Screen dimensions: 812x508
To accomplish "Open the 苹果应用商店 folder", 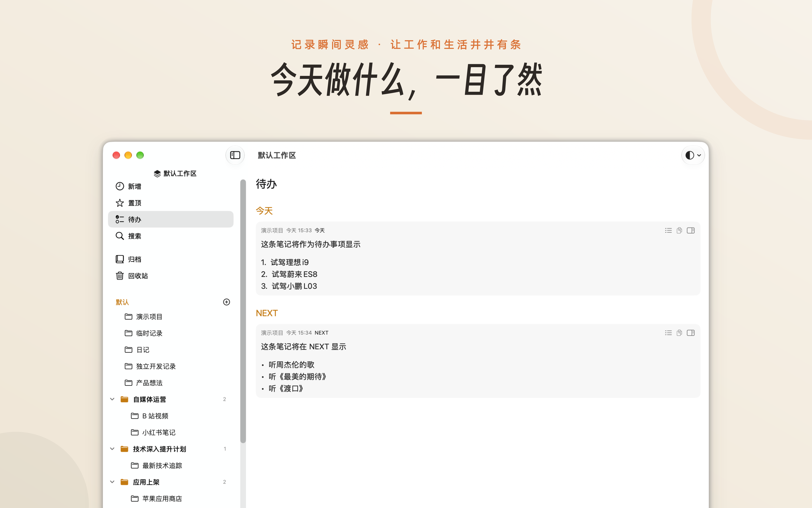I will pos(170,498).
